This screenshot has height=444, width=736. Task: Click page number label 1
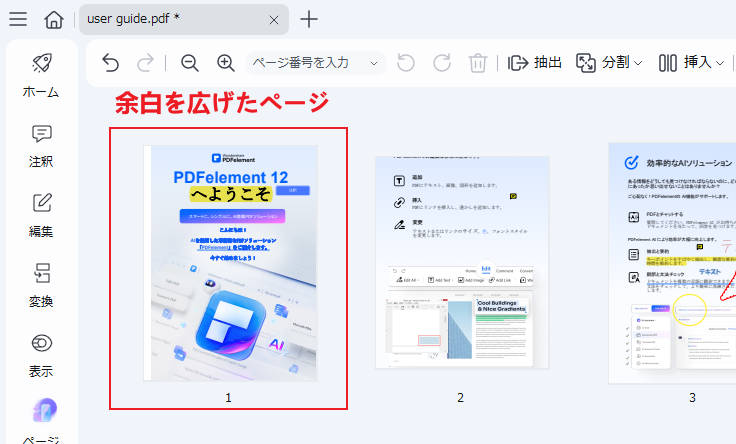point(228,398)
